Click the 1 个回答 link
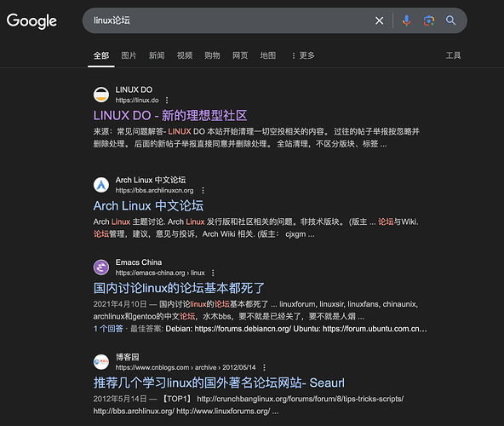Screen dimensions: 504x426 (108, 329)
